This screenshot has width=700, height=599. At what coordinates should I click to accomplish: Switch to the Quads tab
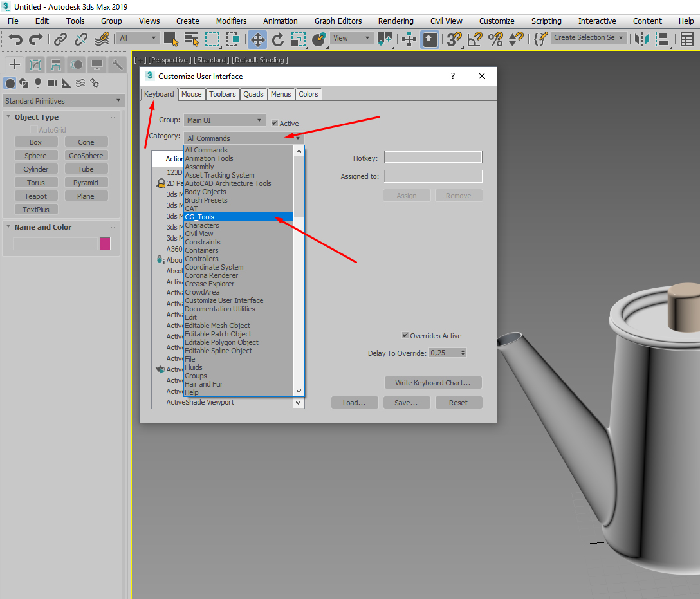pyautogui.click(x=253, y=94)
